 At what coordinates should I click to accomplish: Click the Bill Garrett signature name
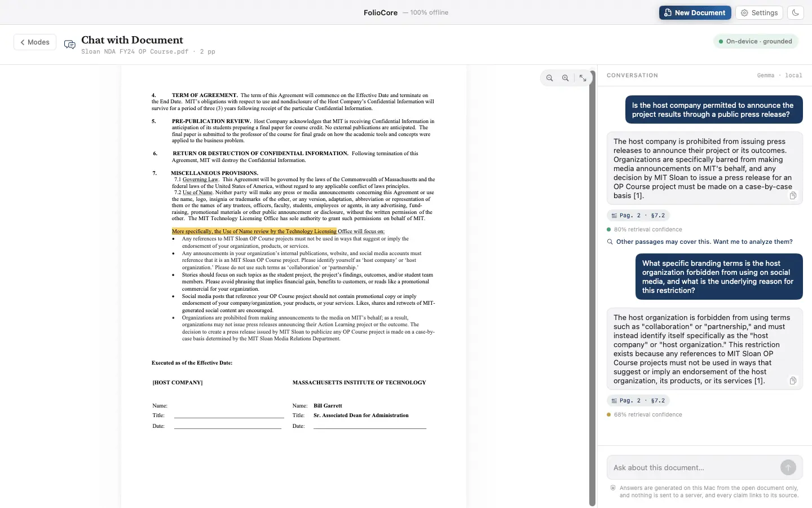(x=328, y=406)
